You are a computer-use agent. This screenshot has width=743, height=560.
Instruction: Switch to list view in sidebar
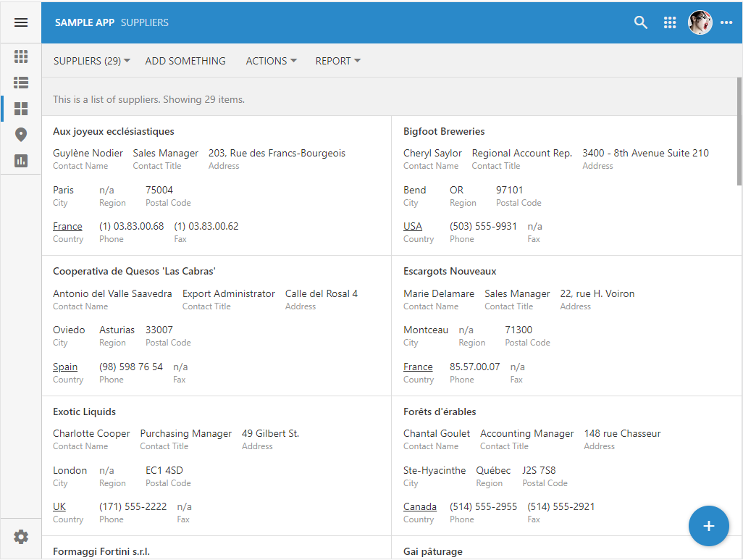click(x=21, y=83)
